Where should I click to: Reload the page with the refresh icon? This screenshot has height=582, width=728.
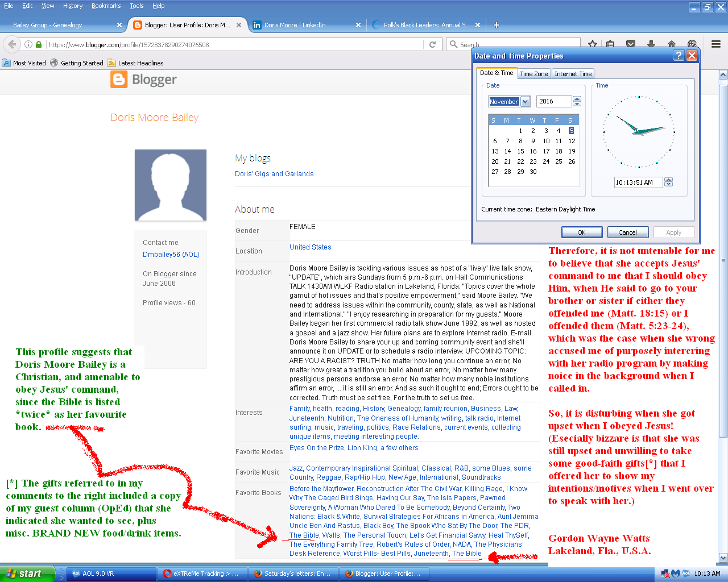coord(432,44)
